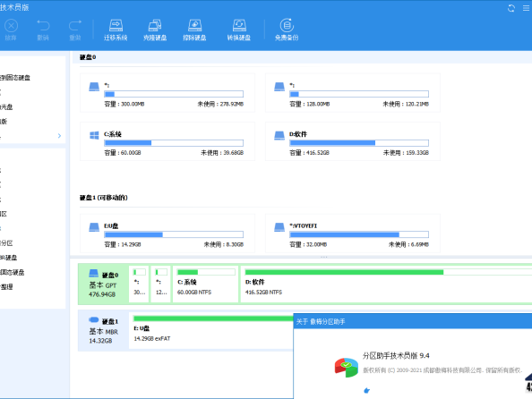Click the 容量 : 14.29GB text

click(x=123, y=244)
